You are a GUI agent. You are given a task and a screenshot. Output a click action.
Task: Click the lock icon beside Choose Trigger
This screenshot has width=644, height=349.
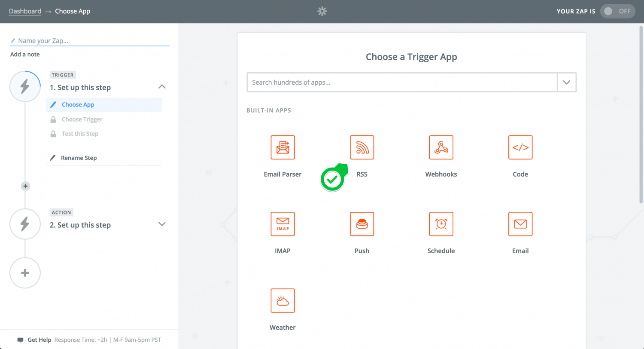click(x=53, y=119)
